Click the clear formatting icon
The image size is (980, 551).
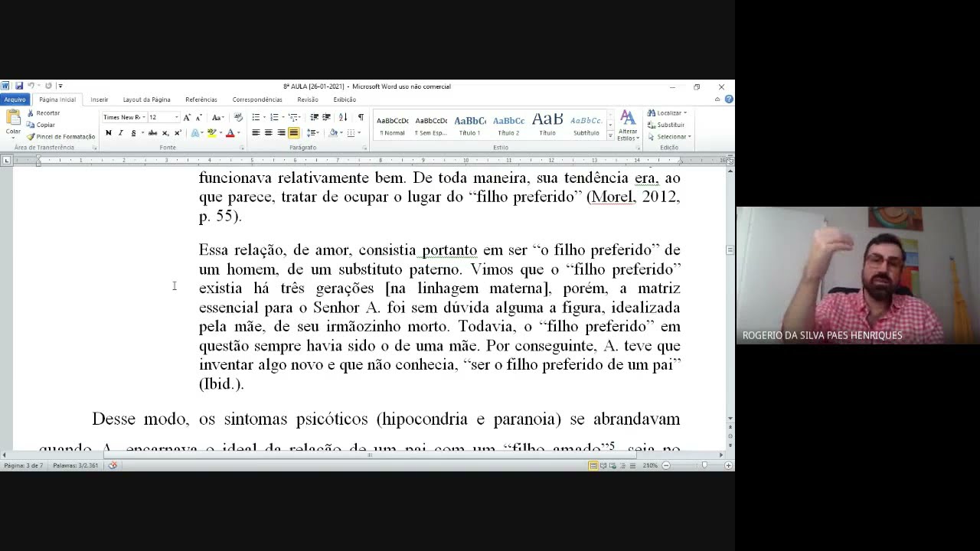[x=238, y=117]
